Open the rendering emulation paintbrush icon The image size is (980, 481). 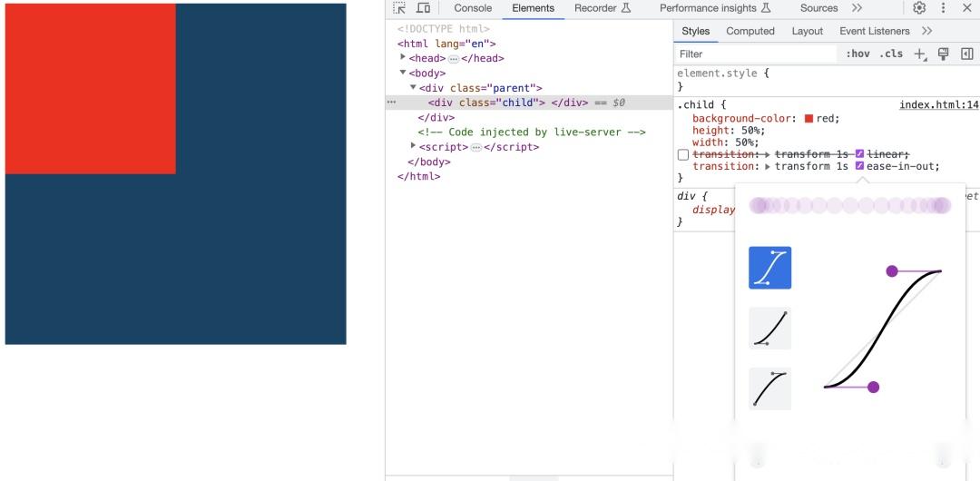click(944, 54)
